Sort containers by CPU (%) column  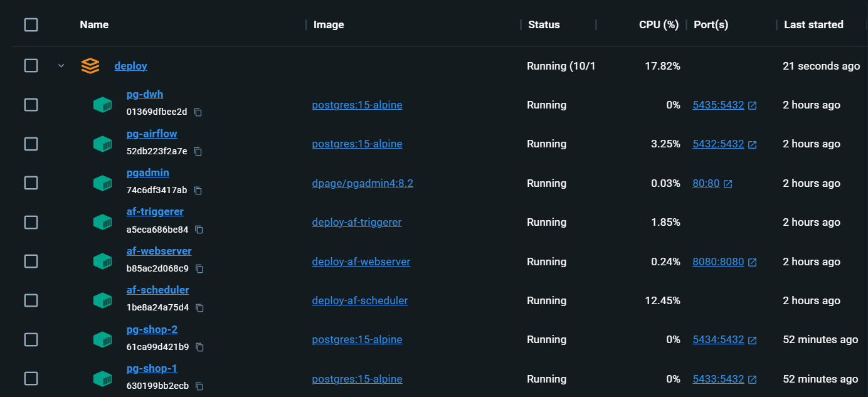click(659, 25)
